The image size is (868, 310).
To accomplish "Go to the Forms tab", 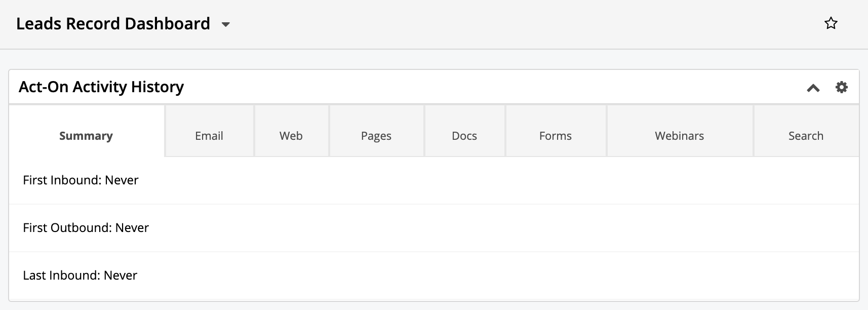I will pyautogui.click(x=556, y=136).
